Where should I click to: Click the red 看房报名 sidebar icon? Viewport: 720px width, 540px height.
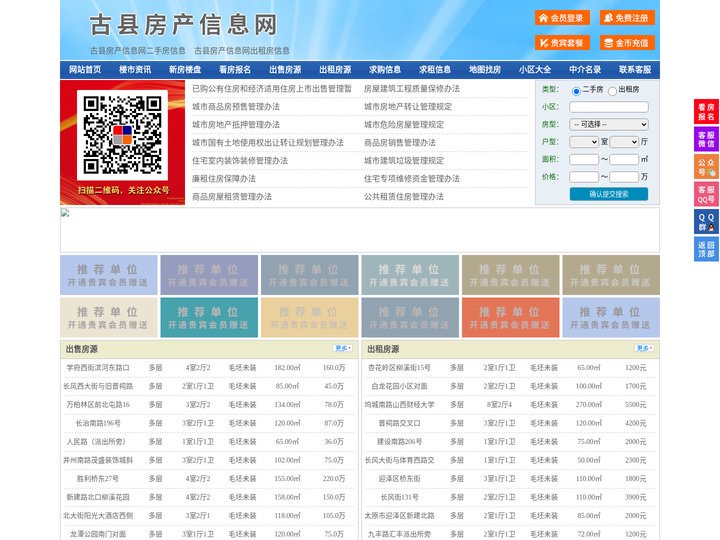706,112
